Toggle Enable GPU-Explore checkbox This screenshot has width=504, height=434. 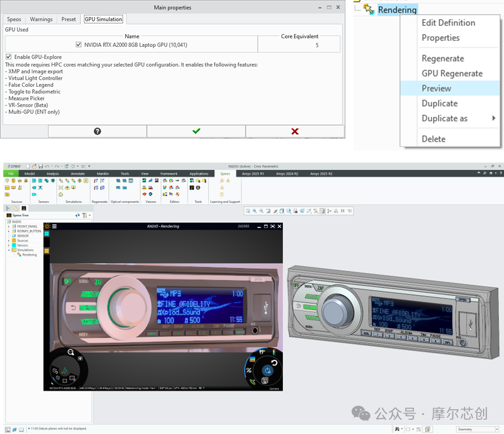pyautogui.click(x=9, y=57)
